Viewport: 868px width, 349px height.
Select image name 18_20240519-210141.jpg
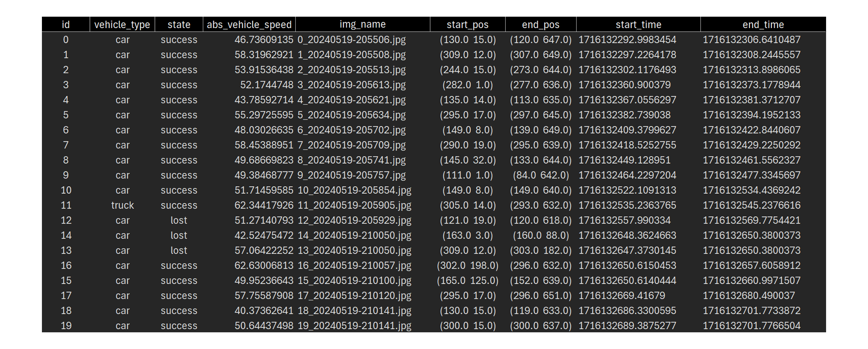pyautogui.click(x=354, y=310)
